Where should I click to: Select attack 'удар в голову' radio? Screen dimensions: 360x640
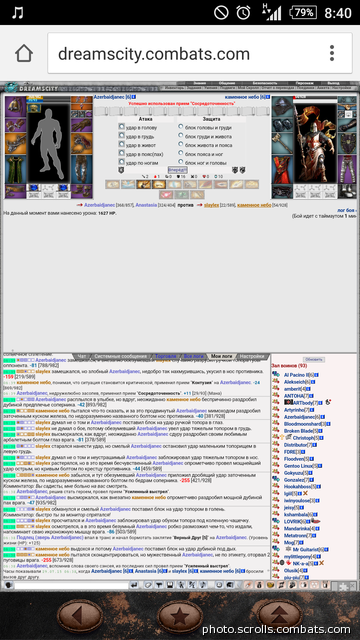[121, 127]
